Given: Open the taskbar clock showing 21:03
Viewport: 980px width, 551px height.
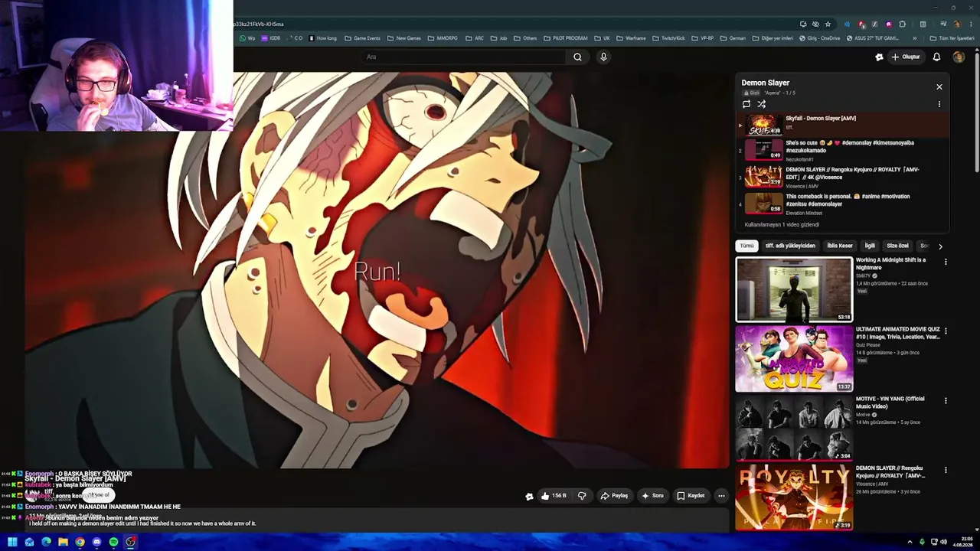Looking at the screenshot, I should (965, 542).
